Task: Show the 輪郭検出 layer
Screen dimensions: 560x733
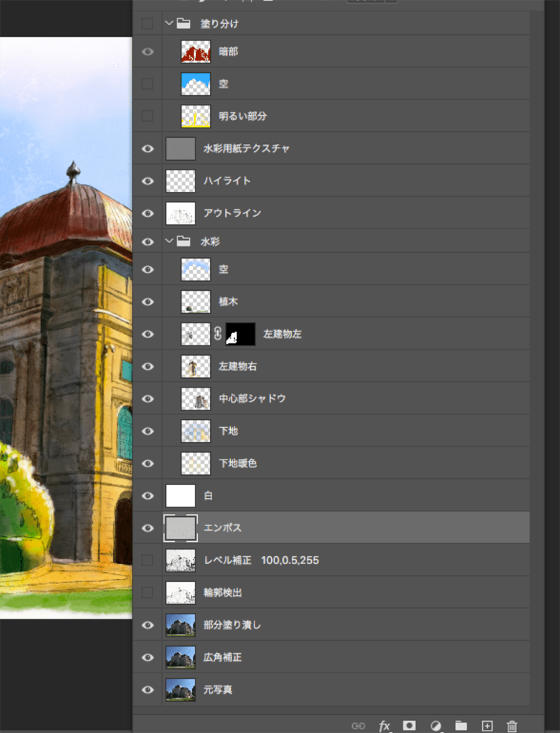Action: click(x=147, y=593)
